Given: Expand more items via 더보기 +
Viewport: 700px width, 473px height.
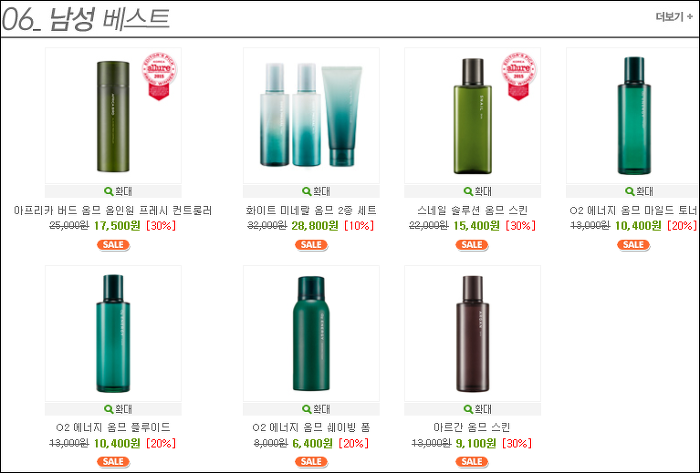Looking at the screenshot, I should tap(674, 17).
